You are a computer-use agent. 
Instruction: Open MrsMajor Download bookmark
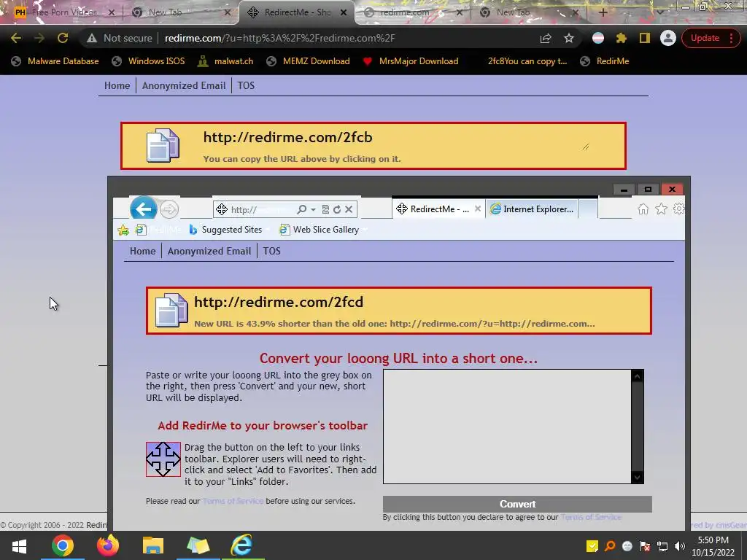coord(410,61)
